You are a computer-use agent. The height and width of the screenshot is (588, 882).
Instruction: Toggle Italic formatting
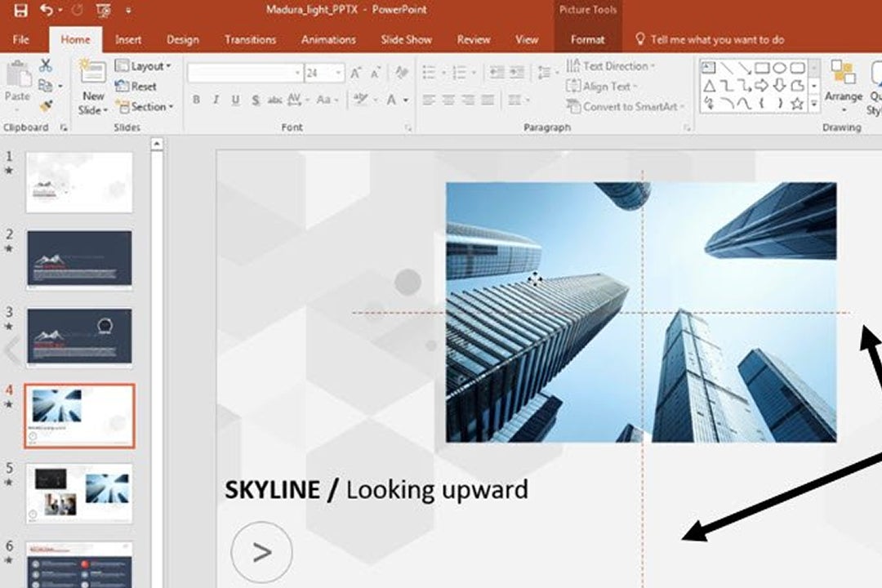coord(216,100)
